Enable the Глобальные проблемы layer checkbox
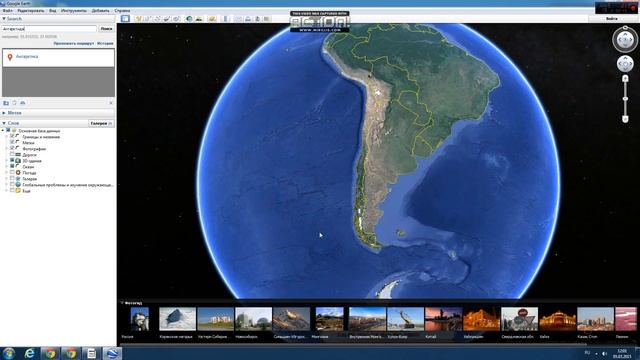Image resolution: width=640 pixels, height=360 pixels. 12,184
